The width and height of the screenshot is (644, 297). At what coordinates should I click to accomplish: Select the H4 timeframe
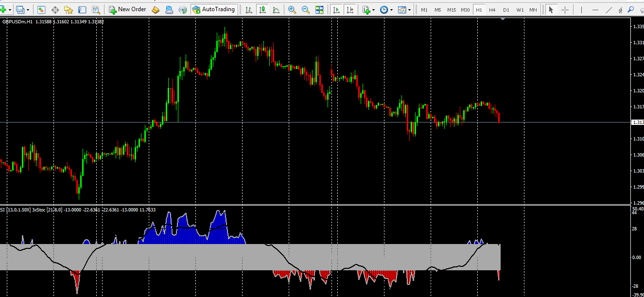(492, 10)
